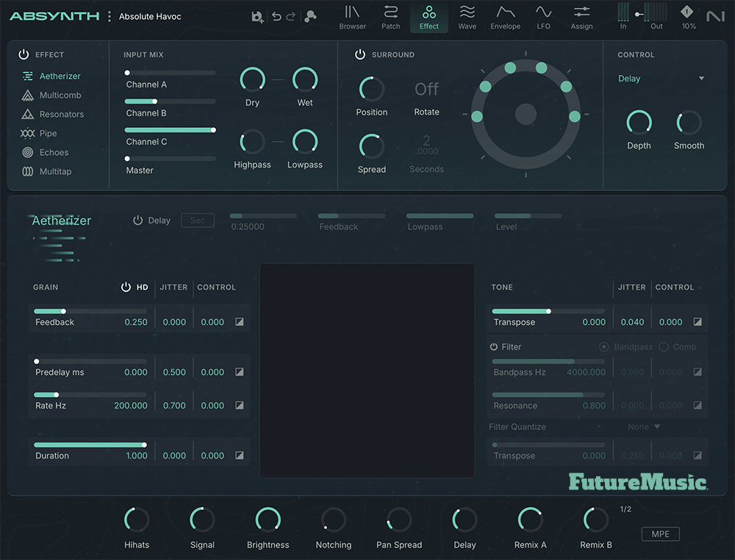Click the 10% CPU indicator icon
The width and height of the screenshot is (735, 560).
pyautogui.click(x=686, y=12)
